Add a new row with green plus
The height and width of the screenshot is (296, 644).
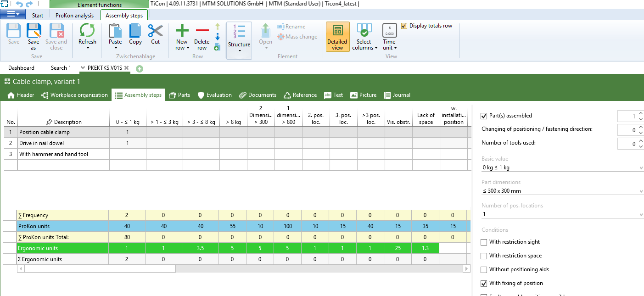[182, 31]
